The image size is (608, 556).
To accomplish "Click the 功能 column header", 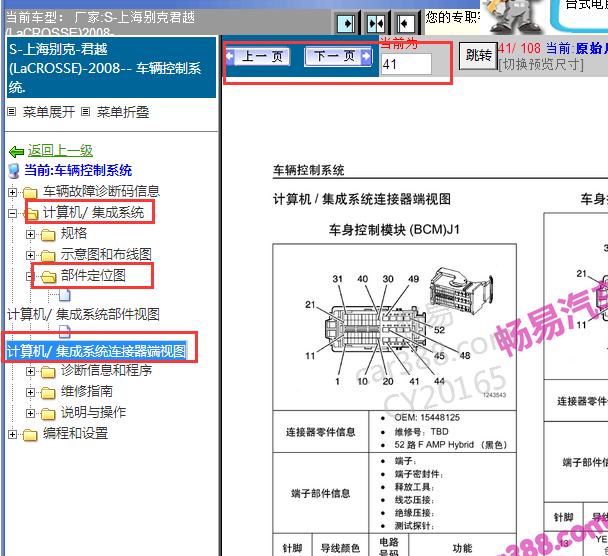I will tap(462, 548).
